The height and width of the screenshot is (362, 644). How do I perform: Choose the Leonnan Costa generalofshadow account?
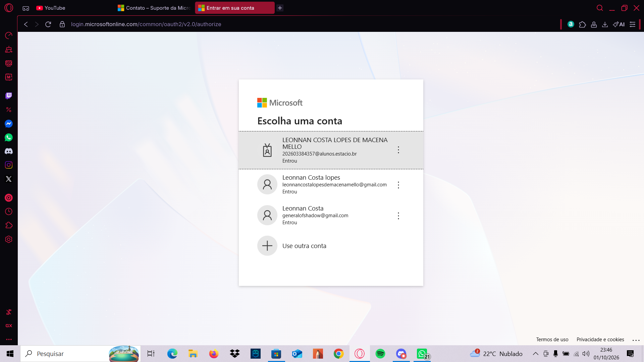[x=331, y=215]
